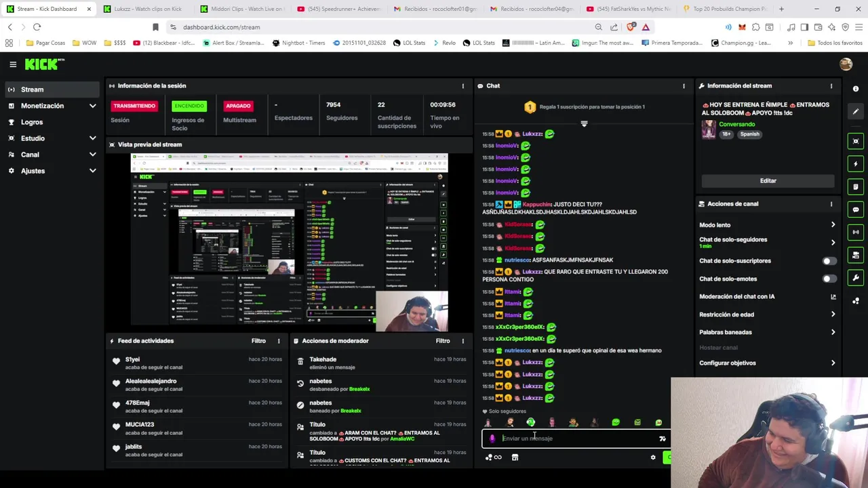Click the TRANSMITIENDO session badge
The width and height of the screenshot is (868, 488).
tap(134, 106)
